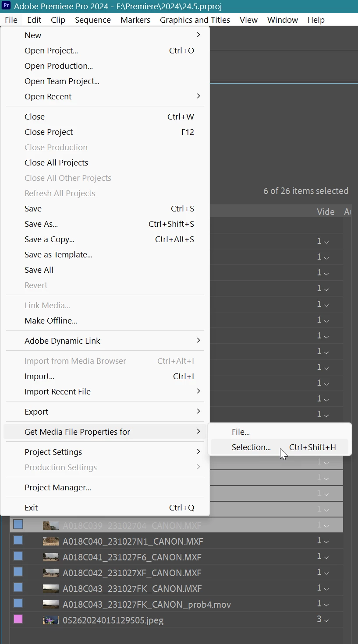Choose Save a Copy...
This screenshot has width=358, height=644.
point(105,239)
